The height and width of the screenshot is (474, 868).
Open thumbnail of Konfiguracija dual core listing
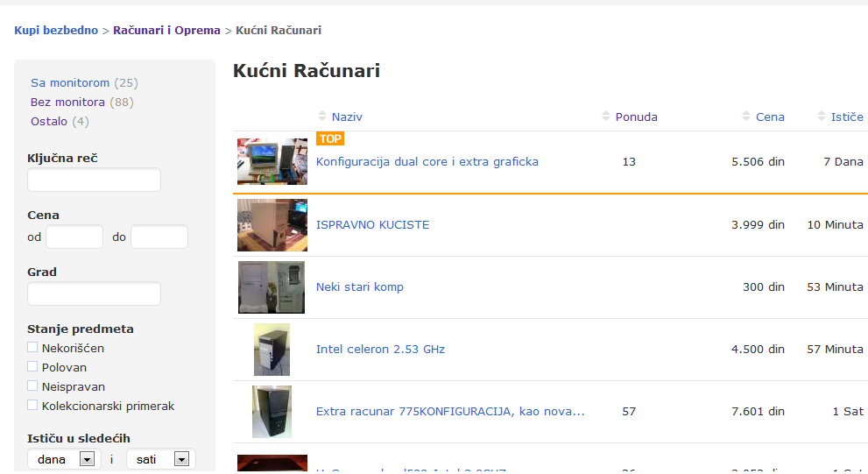pyautogui.click(x=272, y=161)
